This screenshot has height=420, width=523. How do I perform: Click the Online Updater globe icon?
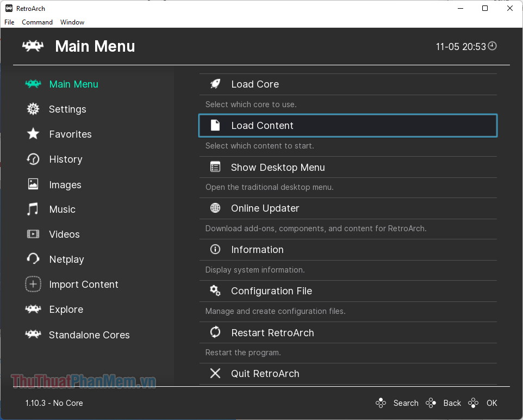[215, 208]
